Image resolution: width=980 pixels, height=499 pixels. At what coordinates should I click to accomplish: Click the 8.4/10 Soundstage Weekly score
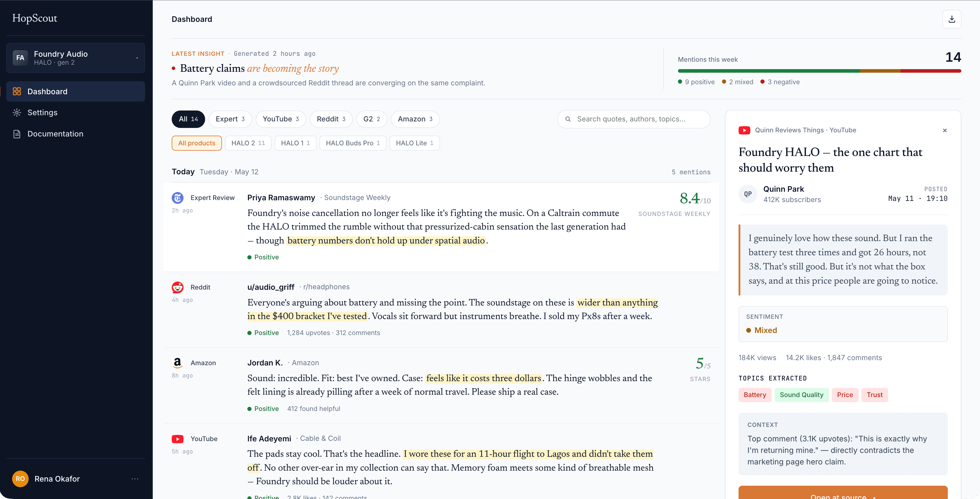pos(695,198)
